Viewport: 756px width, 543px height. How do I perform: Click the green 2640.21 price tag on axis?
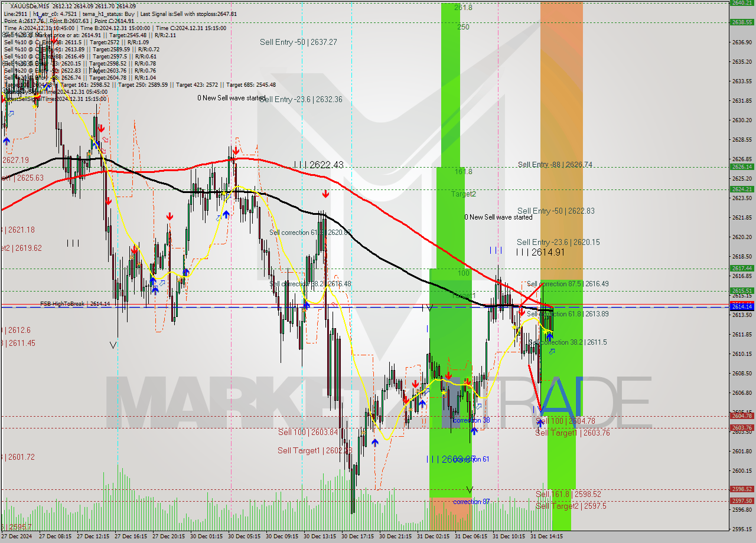click(x=742, y=2)
